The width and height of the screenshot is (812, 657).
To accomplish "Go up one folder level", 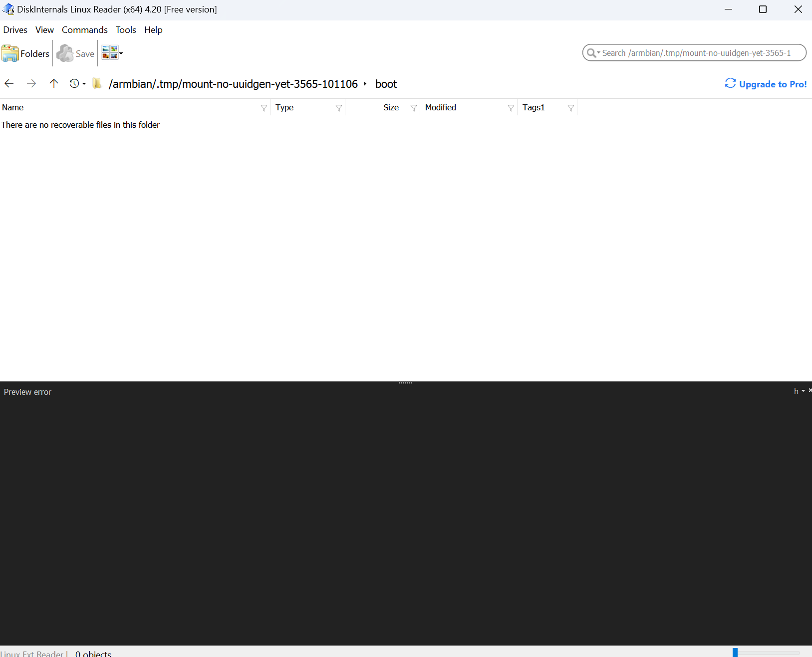I will coord(54,83).
